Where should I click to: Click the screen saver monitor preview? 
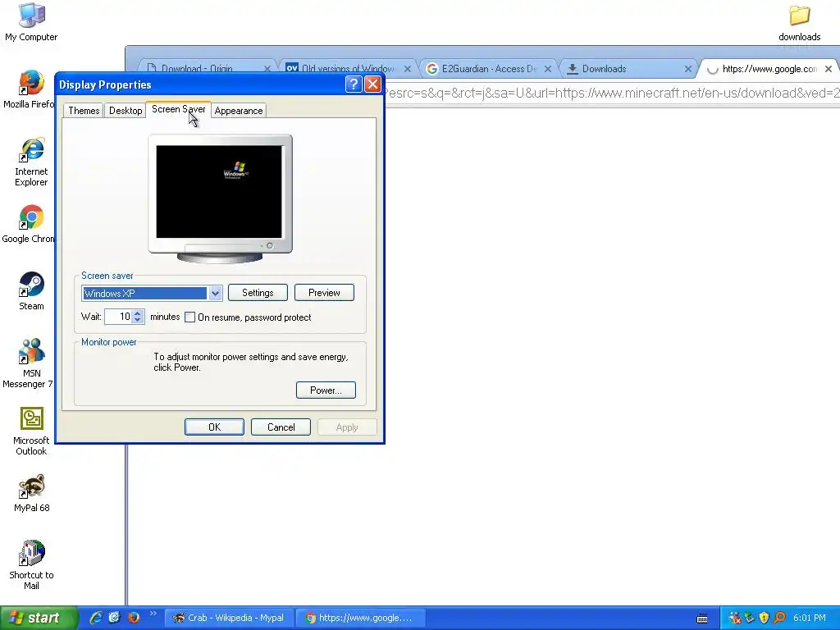pyautogui.click(x=220, y=192)
